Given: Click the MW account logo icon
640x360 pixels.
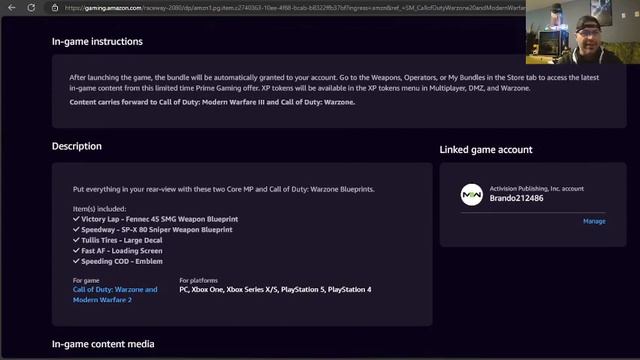Looking at the screenshot, I should tap(471, 195).
